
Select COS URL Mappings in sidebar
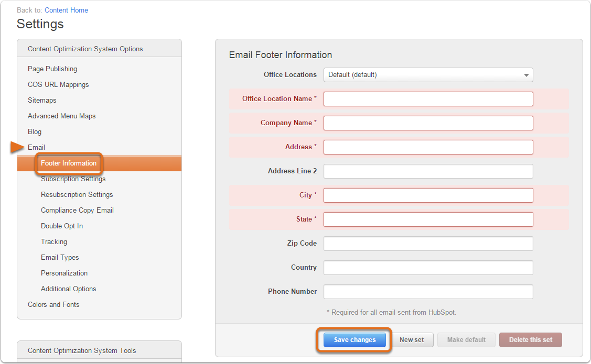pos(58,85)
